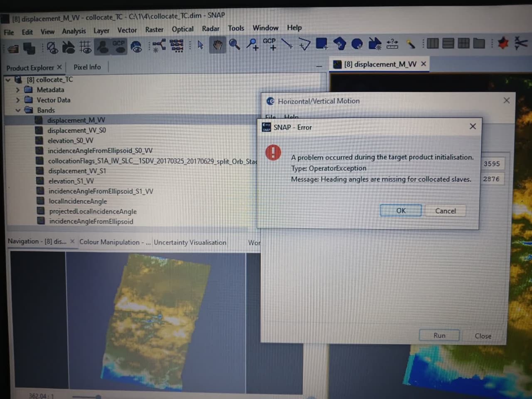Switch to the Pixel Info tab
Image resolution: width=532 pixels, height=399 pixels.
click(x=87, y=67)
